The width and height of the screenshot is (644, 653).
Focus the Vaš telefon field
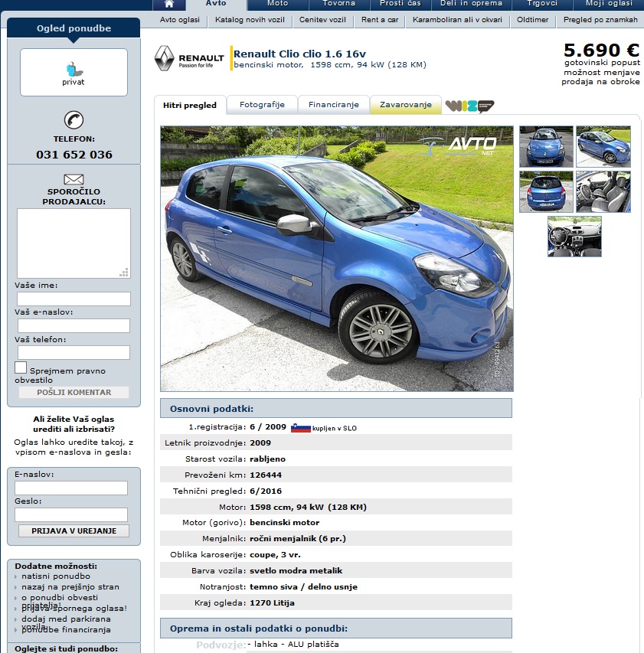(x=74, y=352)
